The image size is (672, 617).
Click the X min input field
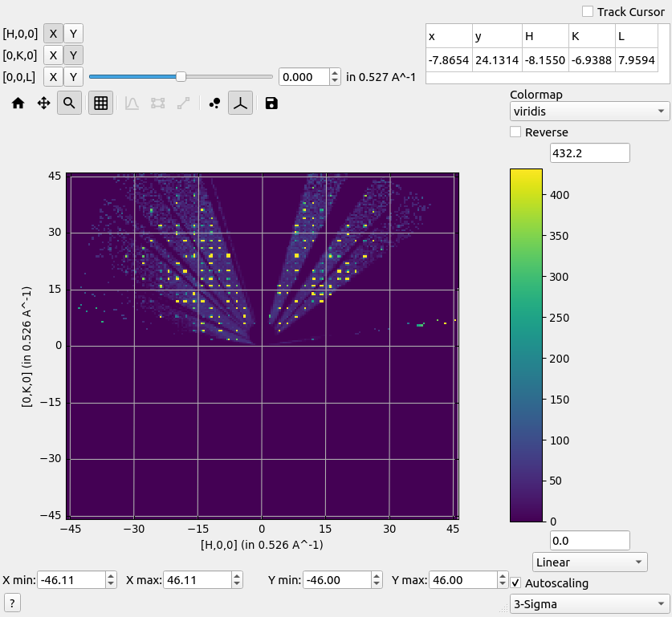[71, 580]
